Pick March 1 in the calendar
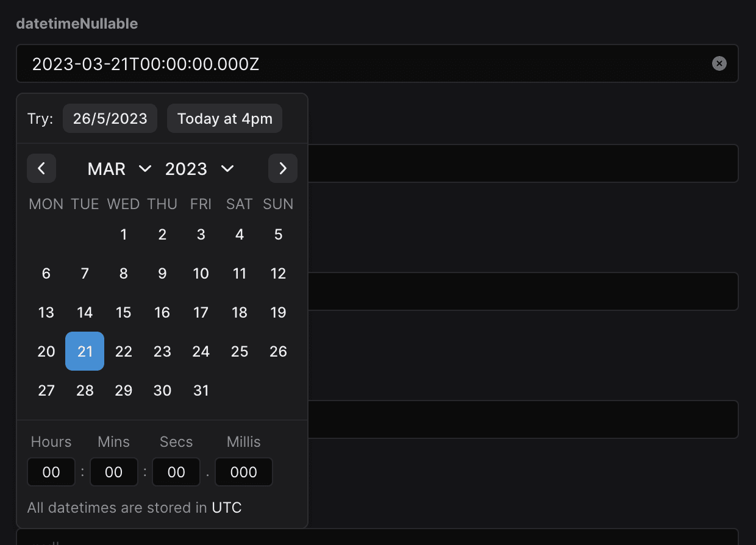Screen dimensions: 756x545 124,234
